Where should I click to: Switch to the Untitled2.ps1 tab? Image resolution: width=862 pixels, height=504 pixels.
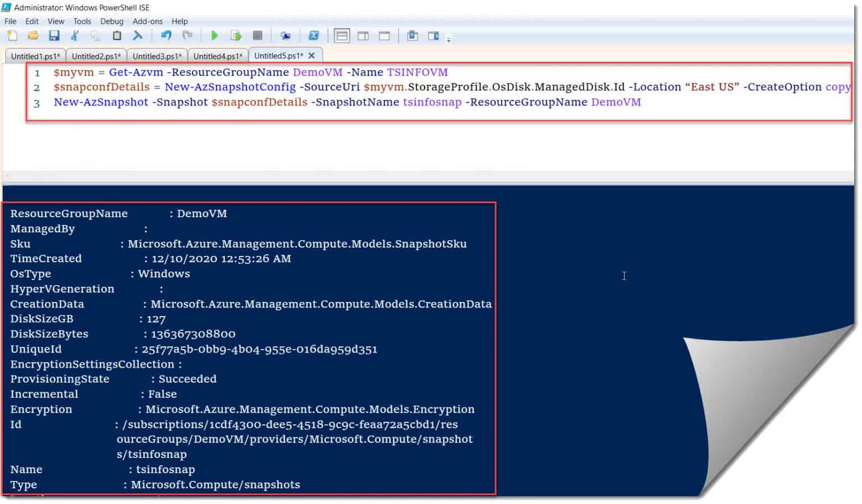pos(96,56)
